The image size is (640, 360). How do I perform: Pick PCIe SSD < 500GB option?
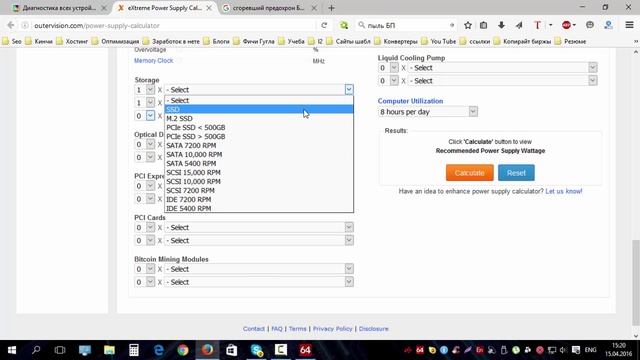tap(259, 127)
